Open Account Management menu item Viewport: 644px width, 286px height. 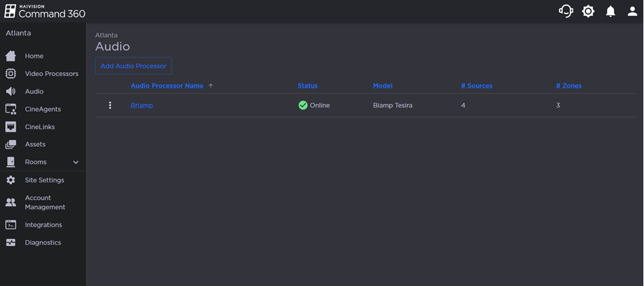(x=44, y=202)
